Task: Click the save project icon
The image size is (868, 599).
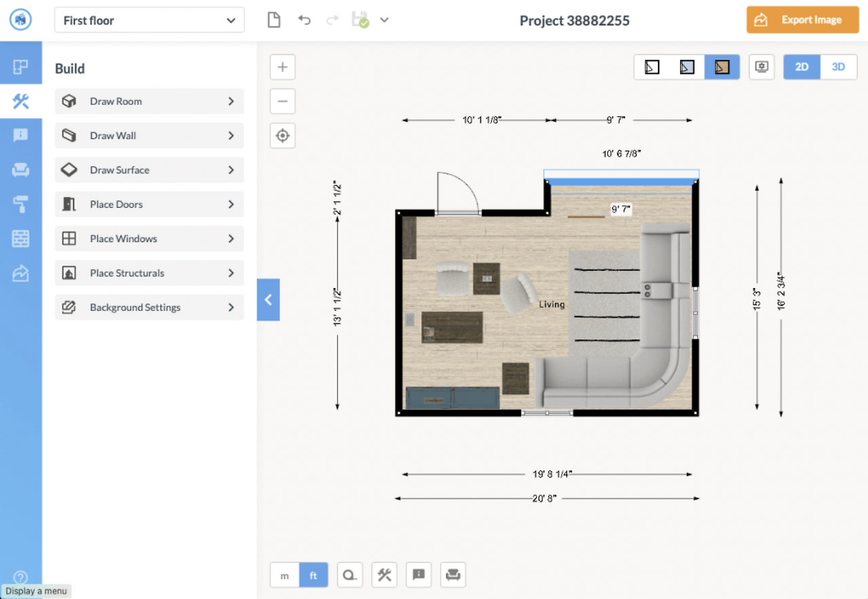Action: 360,20
